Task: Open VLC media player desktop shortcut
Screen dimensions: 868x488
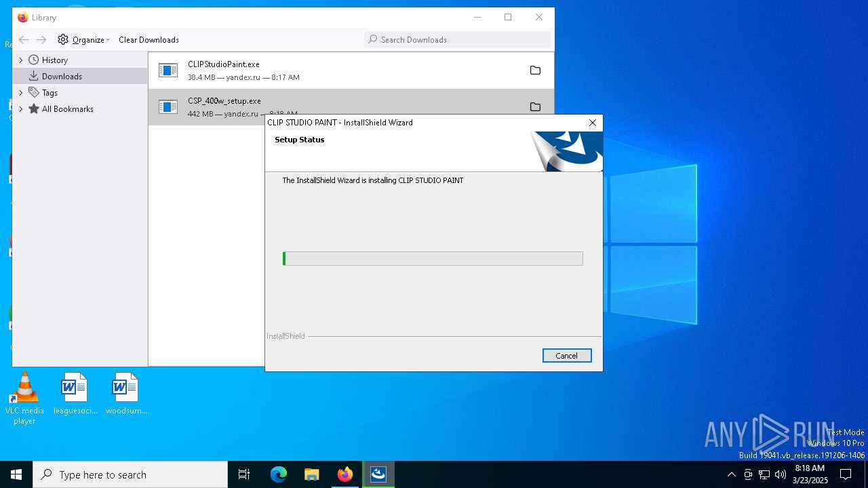Action: click(x=24, y=398)
